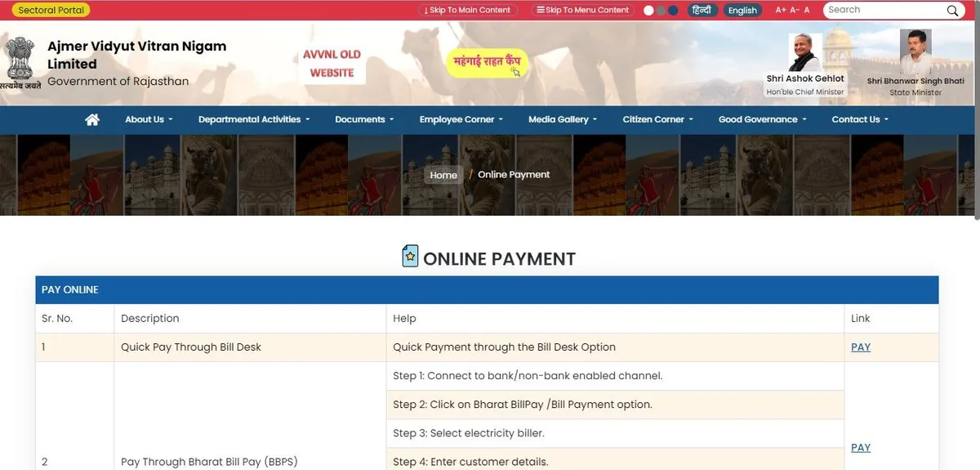Expand the About Us dropdown
Screen dimensions: 980x470
(x=149, y=119)
